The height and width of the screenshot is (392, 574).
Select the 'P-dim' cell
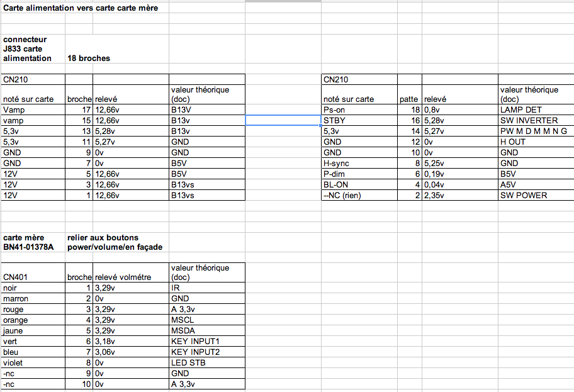click(359, 174)
